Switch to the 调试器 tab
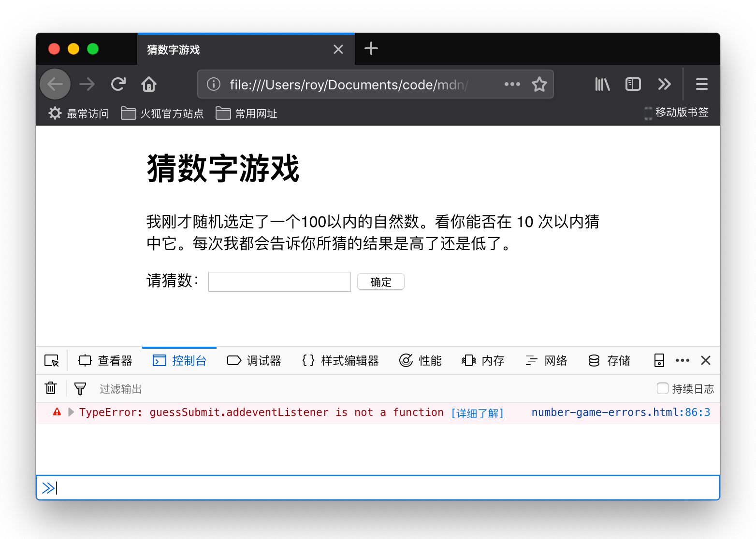This screenshot has width=756, height=539. pyautogui.click(x=254, y=360)
